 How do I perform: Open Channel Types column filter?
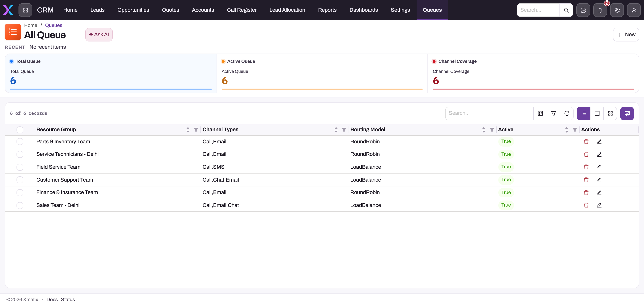pos(344,129)
